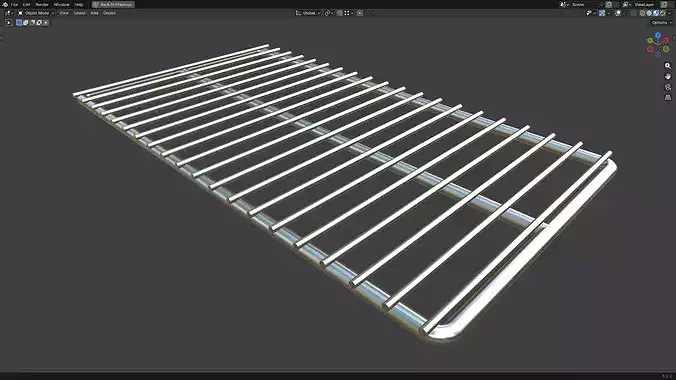The width and height of the screenshot is (676, 380).
Task: Choose the Invert selection mode icon
Action: [39, 22]
